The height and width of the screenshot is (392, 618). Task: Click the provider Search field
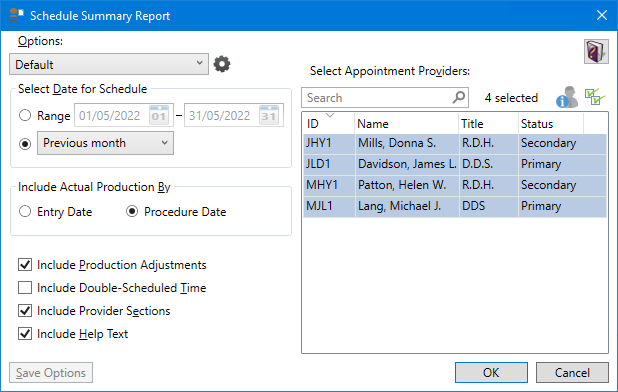point(378,97)
